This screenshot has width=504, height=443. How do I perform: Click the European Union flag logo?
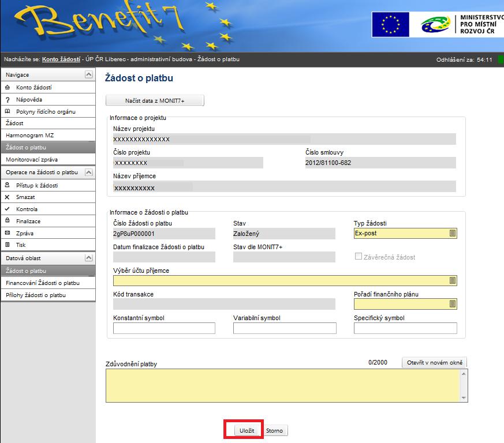tap(390, 25)
